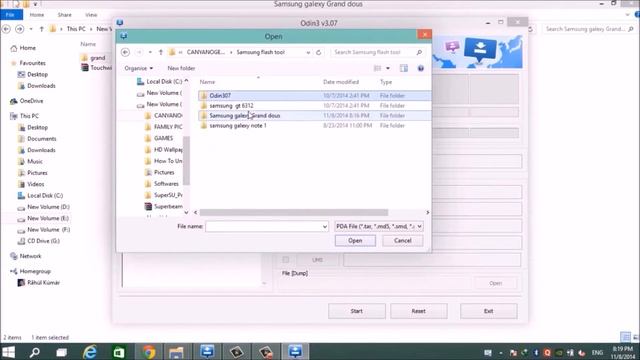Sort by Name column header

pos(207,82)
